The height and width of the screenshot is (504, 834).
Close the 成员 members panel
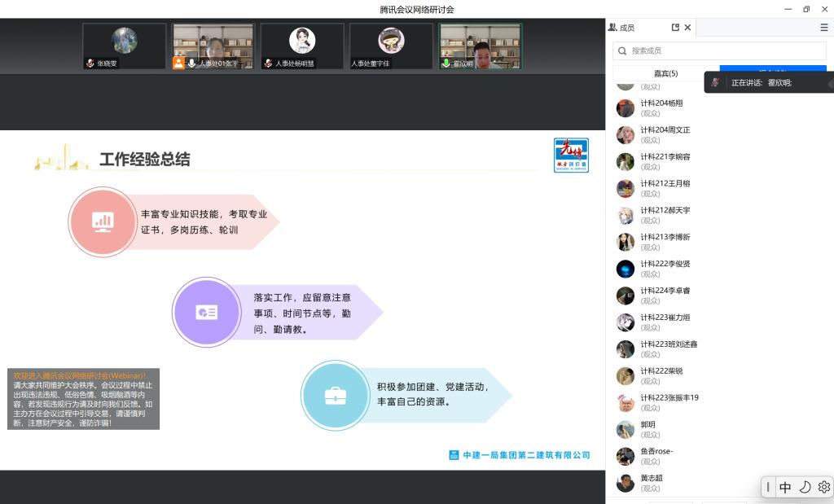click(x=687, y=28)
